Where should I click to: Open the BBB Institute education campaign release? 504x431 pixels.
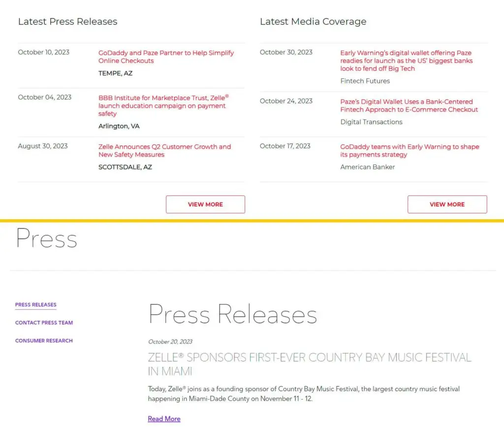coord(162,105)
